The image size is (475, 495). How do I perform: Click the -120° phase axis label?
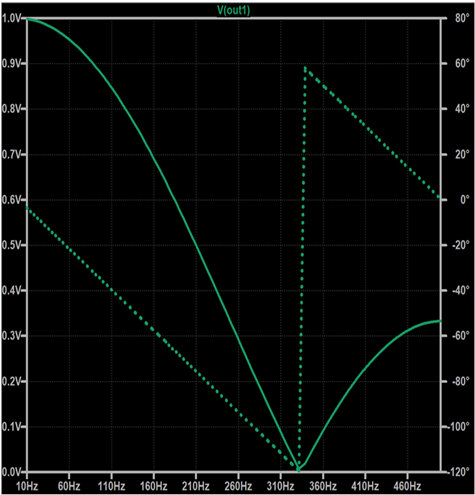(458, 472)
